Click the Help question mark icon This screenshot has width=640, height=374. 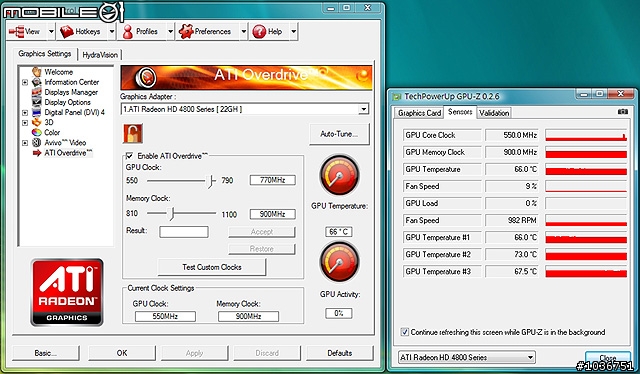click(x=259, y=31)
